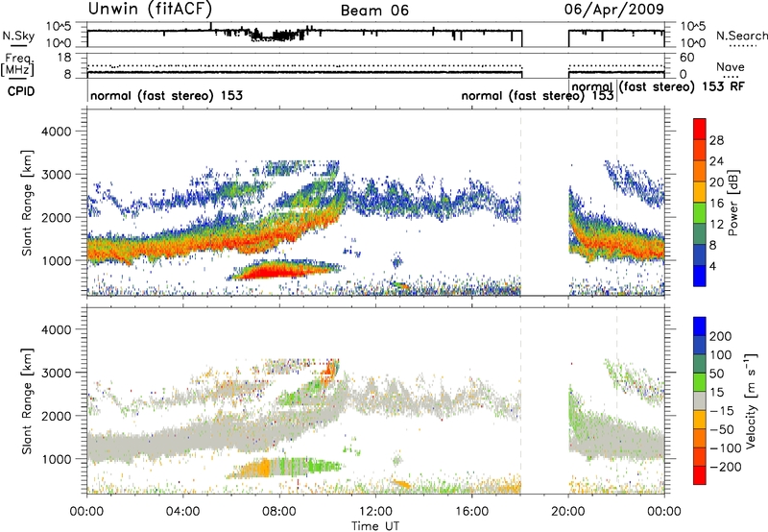Click the 'Velocity [m s-1]' colorbar title

click(751, 400)
